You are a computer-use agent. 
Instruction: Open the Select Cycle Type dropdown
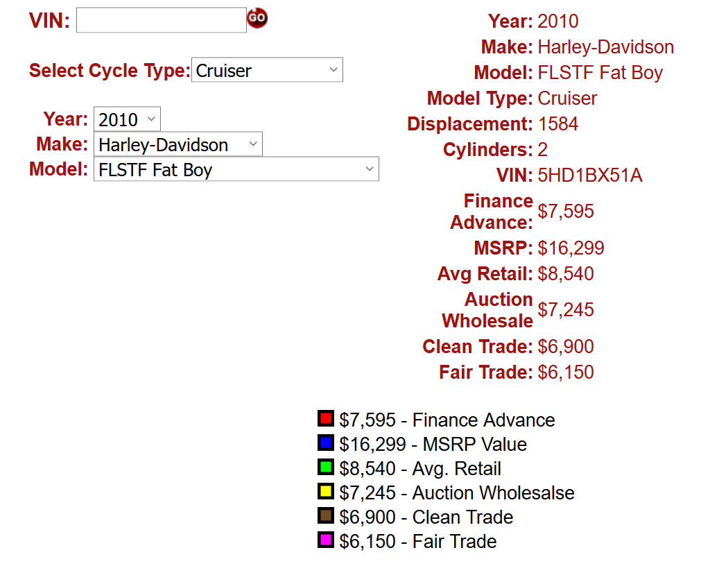pyautogui.click(x=267, y=70)
